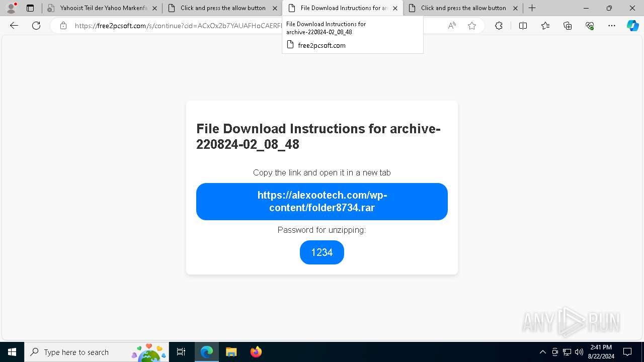Go back to the previous page
This screenshot has width=644, height=362.
14,26
